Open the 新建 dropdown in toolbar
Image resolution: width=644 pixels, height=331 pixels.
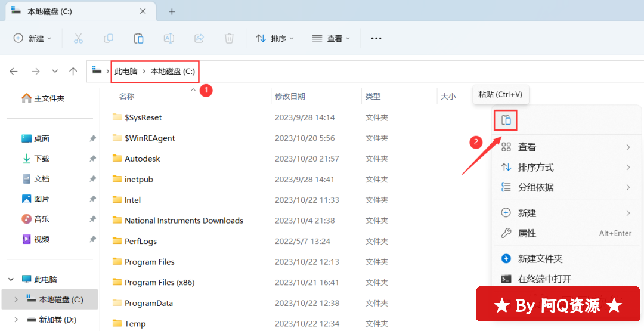[33, 38]
